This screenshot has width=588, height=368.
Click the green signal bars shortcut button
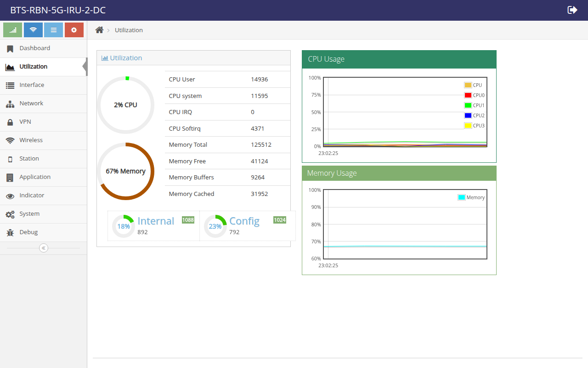tap(13, 30)
